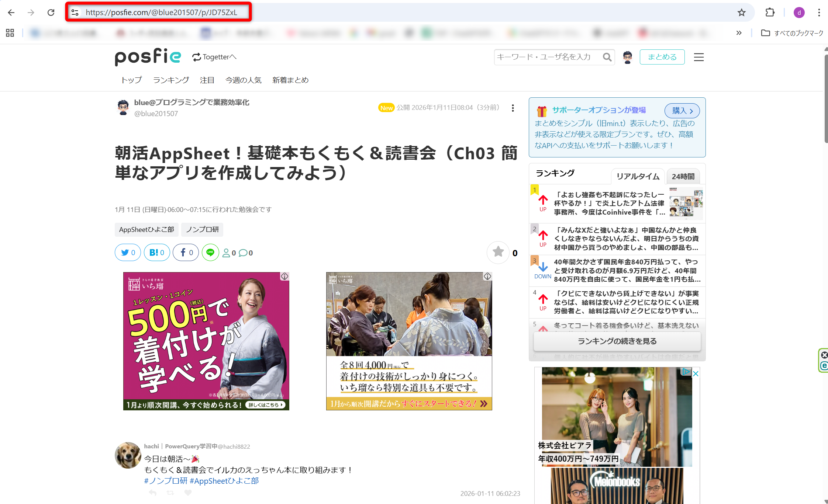The height and width of the screenshot is (504, 828).
Task: Switch ranking to 24時間 tab
Action: tap(683, 176)
